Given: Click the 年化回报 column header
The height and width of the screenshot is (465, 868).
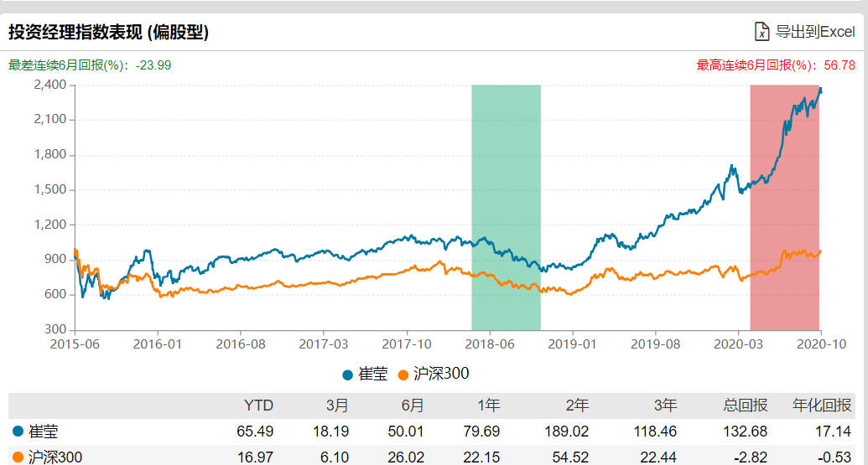Looking at the screenshot, I should click(x=822, y=406).
